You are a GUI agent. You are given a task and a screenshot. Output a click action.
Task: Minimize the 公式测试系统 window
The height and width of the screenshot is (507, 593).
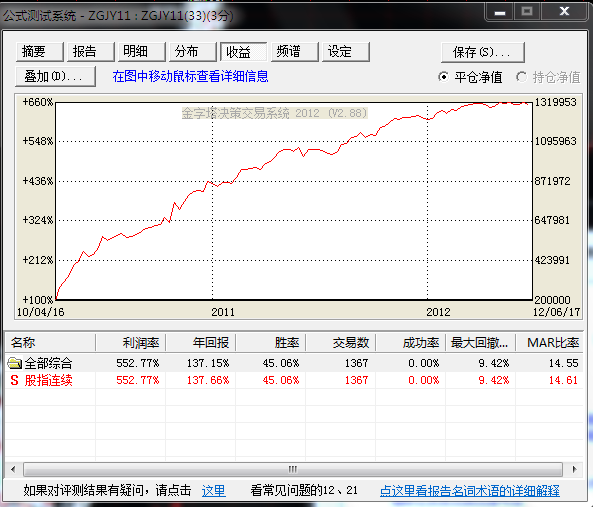[x=500, y=12]
